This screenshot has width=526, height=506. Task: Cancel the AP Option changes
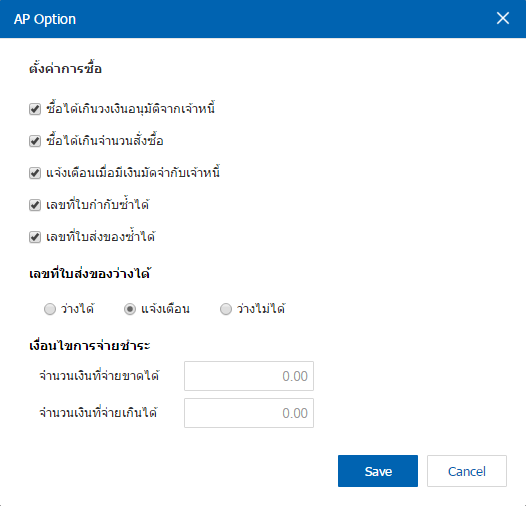point(467,471)
